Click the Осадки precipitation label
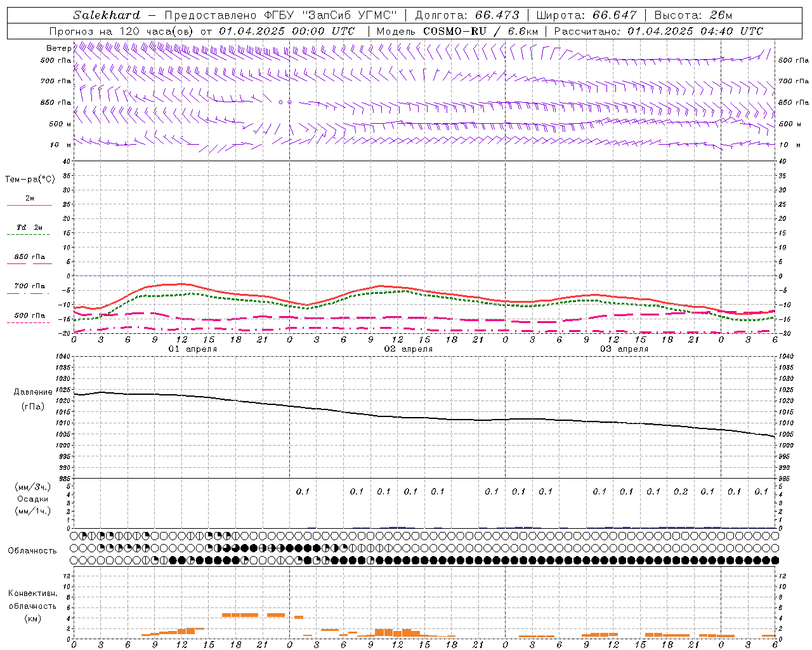The width and height of the screenshot is (812, 650). (33, 499)
